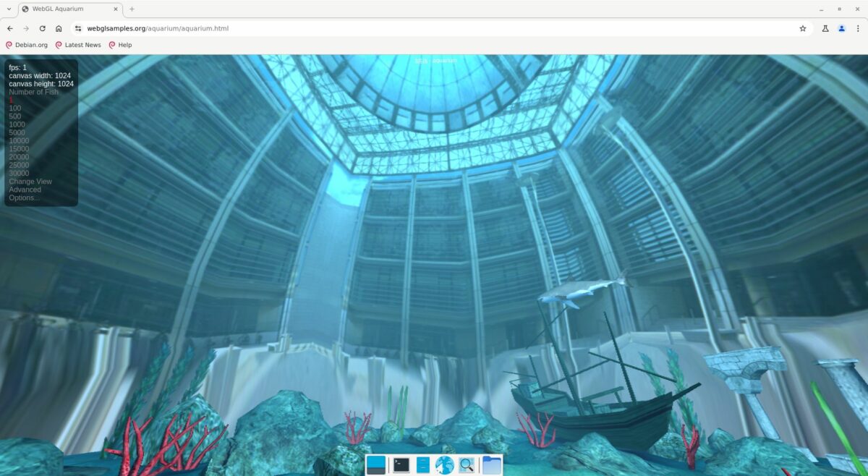Set number of fish to 5000

(x=17, y=132)
